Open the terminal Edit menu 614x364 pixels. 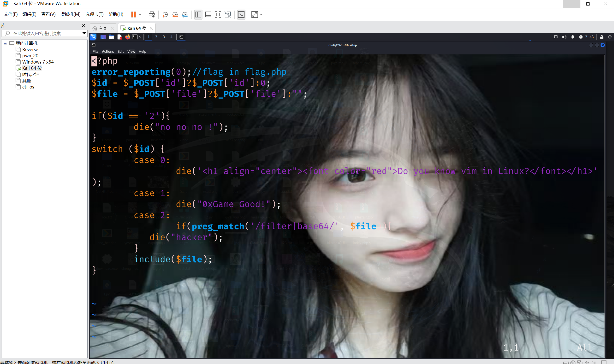(x=120, y=52)
